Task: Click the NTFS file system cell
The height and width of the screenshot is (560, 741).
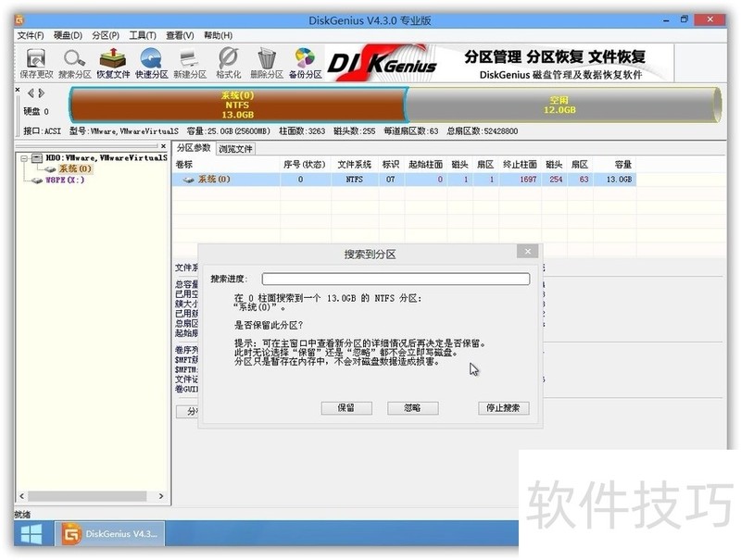Action: 355,180
